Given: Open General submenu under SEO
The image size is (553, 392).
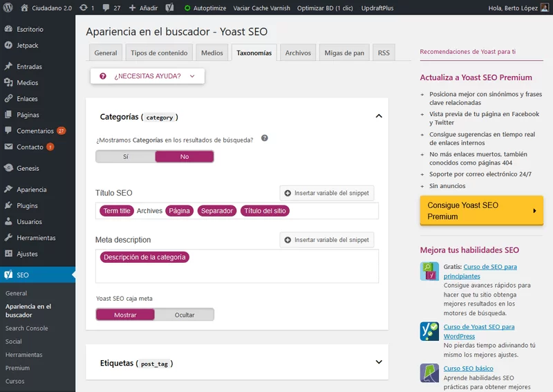Looking at the screenshot, I should click(16, 293).
